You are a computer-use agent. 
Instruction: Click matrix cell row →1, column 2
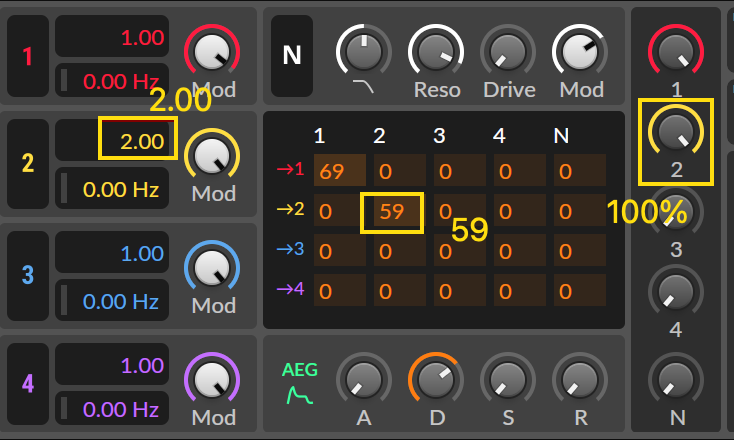pyautogui.click(x=400, y=170)
